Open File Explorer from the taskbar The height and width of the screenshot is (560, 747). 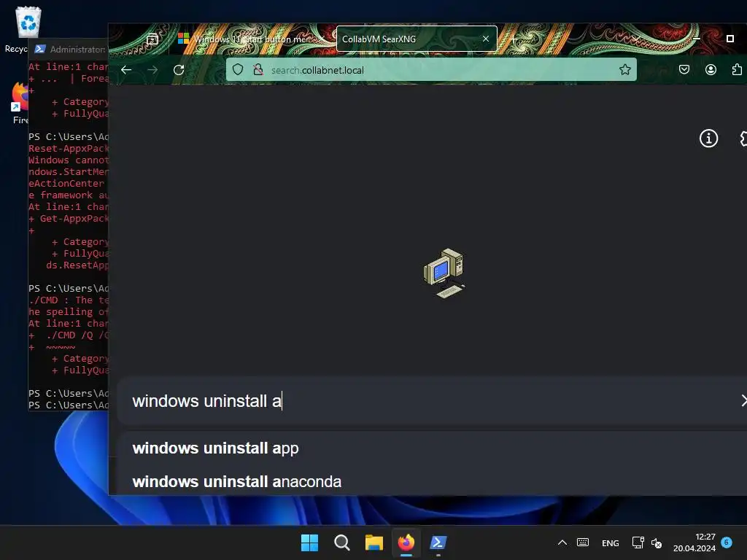pyautogui.click(x=374, y=542)
